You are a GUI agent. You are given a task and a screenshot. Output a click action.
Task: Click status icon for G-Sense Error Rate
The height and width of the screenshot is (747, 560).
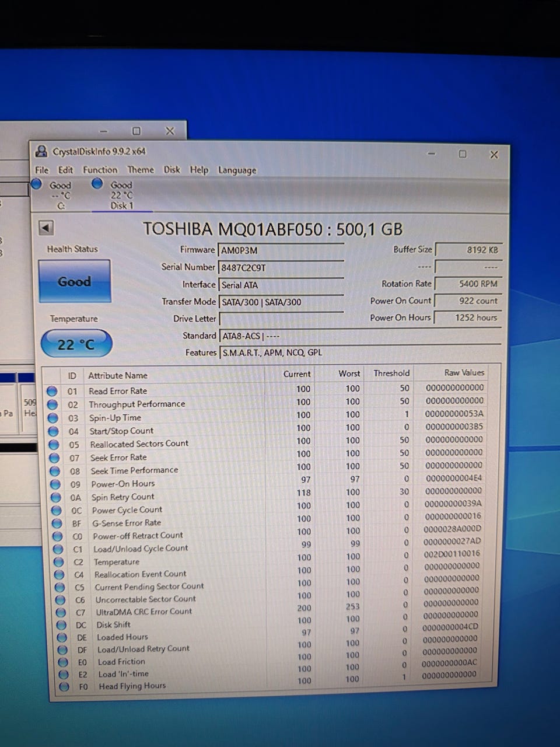point(57,523)
